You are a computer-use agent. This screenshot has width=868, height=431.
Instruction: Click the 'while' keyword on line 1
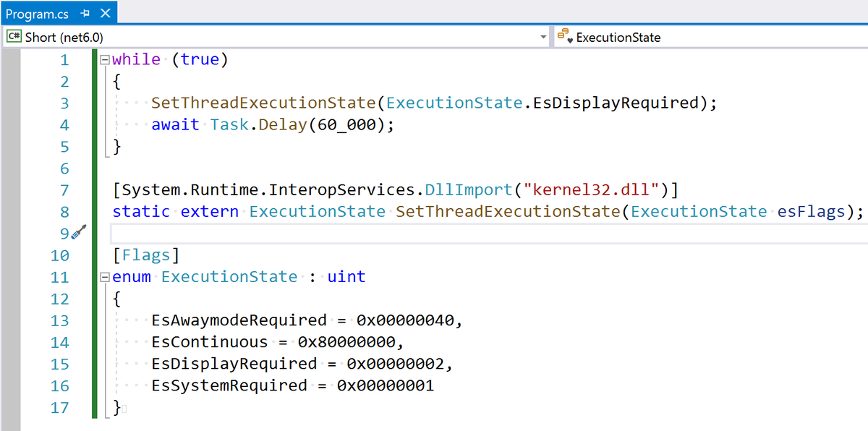pyautogui.click(x=137, y=59)
